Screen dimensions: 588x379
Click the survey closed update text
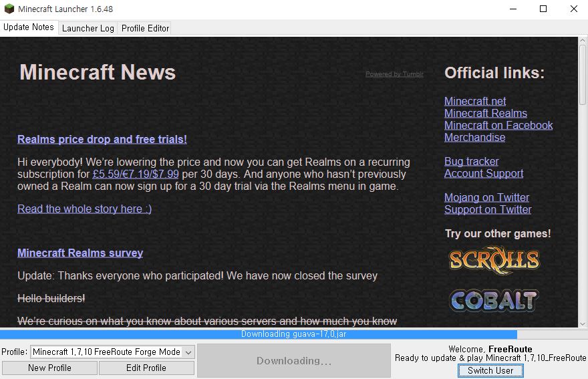(197, 276)
